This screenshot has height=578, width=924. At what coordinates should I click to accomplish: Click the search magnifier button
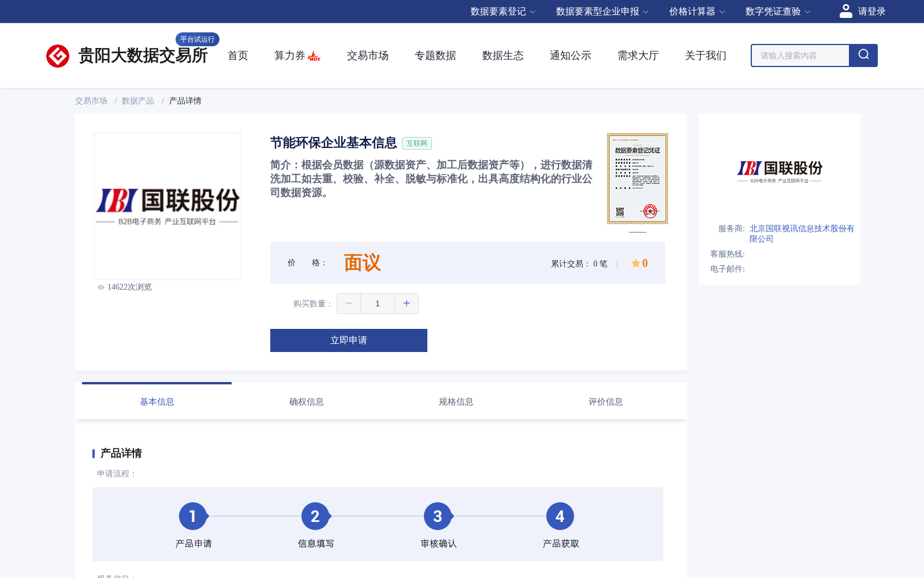(863, 55)
